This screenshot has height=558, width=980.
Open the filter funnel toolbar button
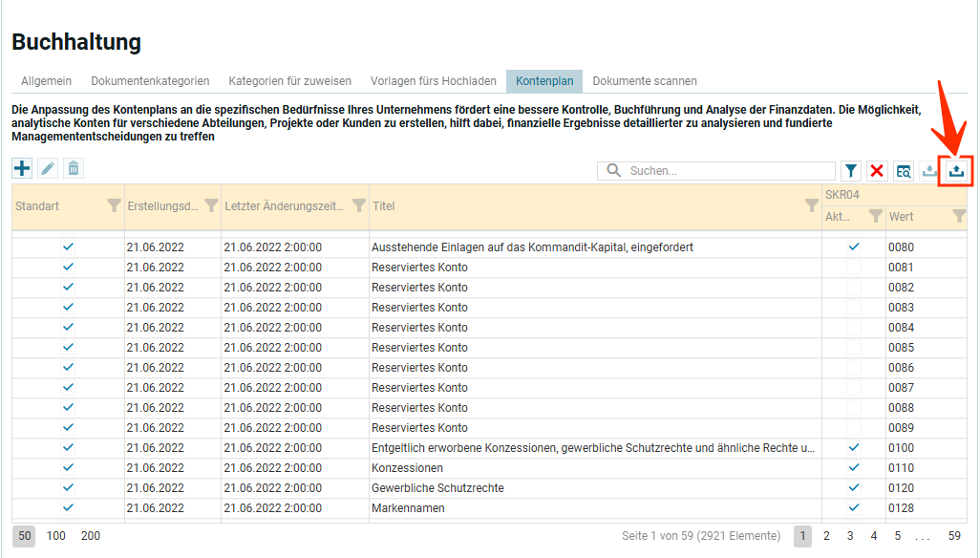tap(851, 171)
